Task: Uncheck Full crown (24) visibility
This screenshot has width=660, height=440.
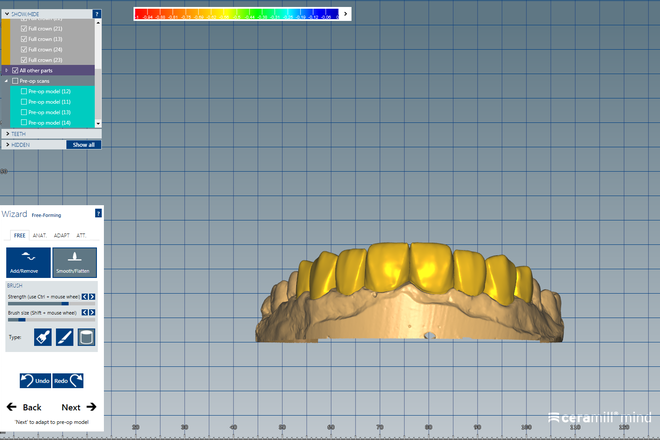Action: click(24, 50)
